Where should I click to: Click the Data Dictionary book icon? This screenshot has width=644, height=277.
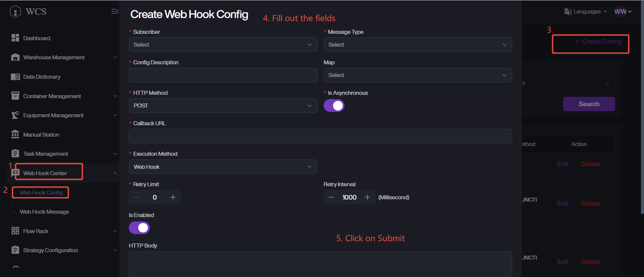pos(15,77)
